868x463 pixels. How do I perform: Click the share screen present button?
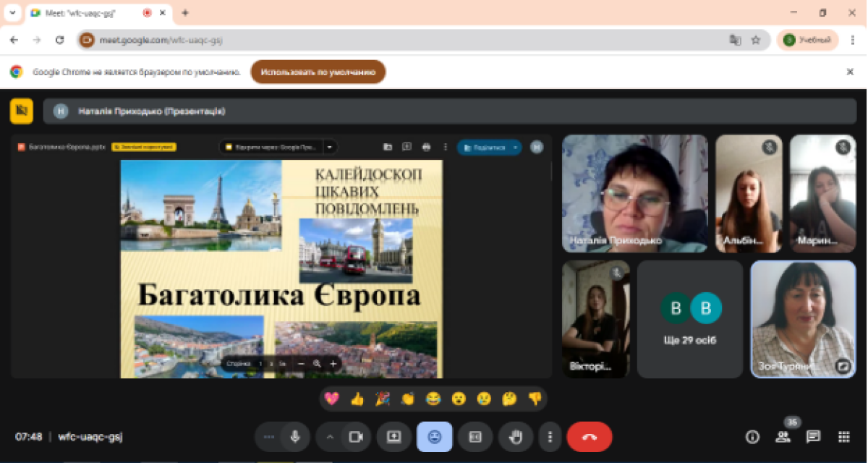(393, 437)
